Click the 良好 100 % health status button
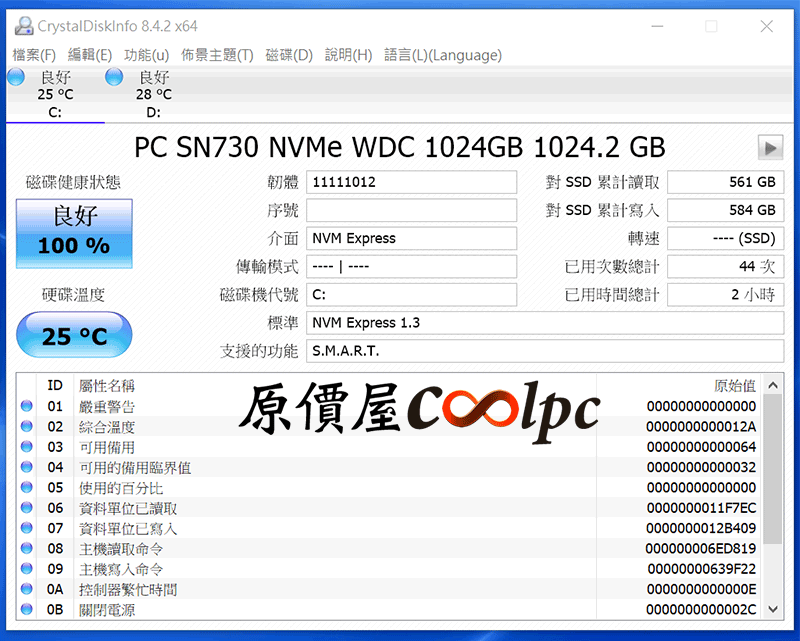The height and width of the screenshot is (641, 800). pos(74,234)
